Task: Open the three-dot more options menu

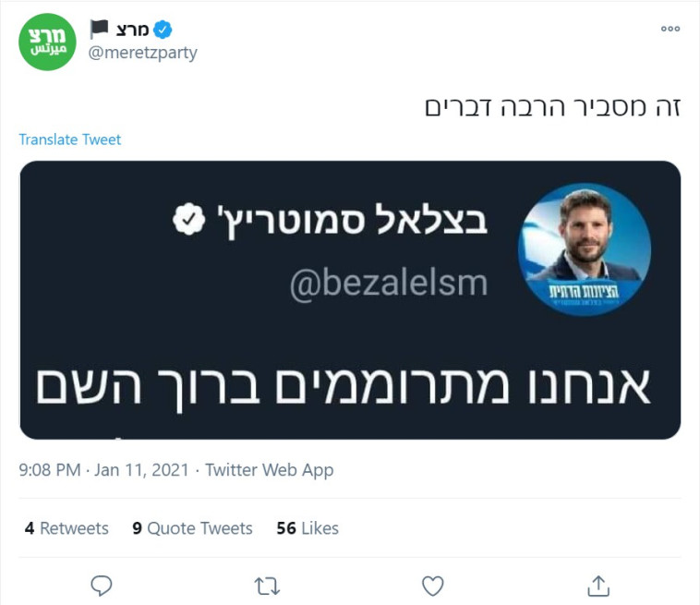Action: click(x=670, y=30)
